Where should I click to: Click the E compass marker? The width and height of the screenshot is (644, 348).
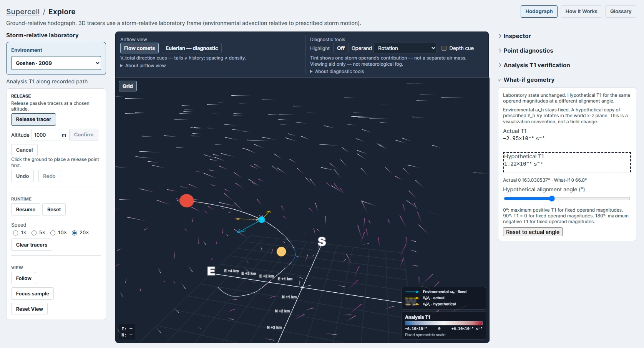tap(211, 271)
